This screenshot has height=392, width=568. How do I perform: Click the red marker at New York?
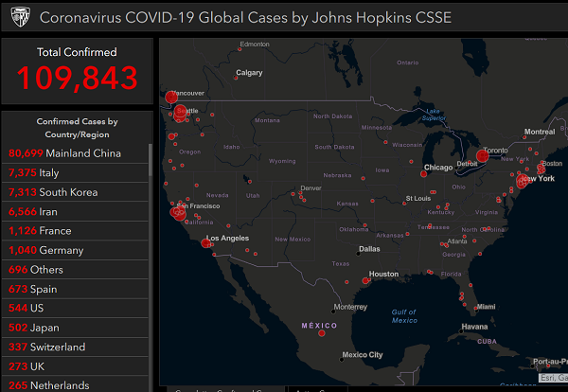(523, 181)
